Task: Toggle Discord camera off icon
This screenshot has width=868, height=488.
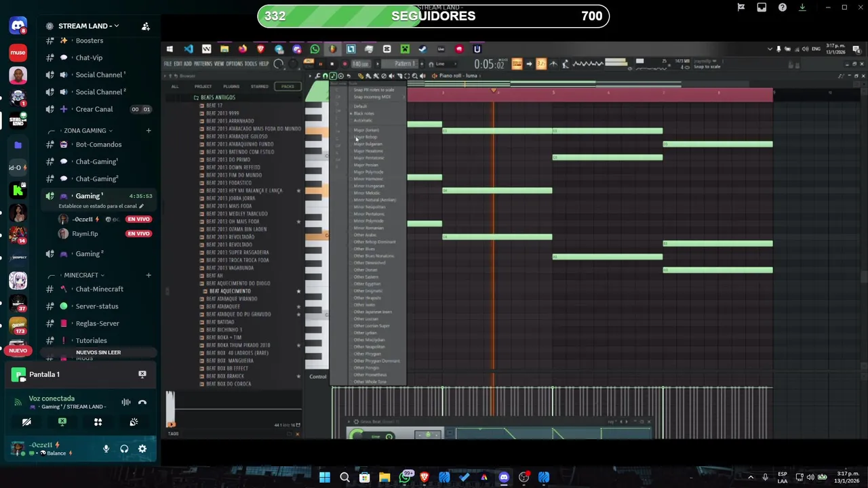Action: tap(26, 422)
